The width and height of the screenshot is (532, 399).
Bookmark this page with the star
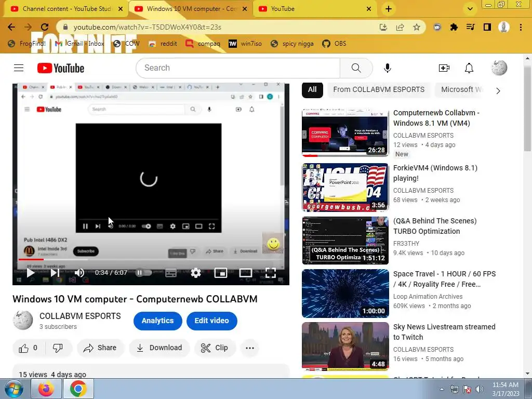coord(417,27)
